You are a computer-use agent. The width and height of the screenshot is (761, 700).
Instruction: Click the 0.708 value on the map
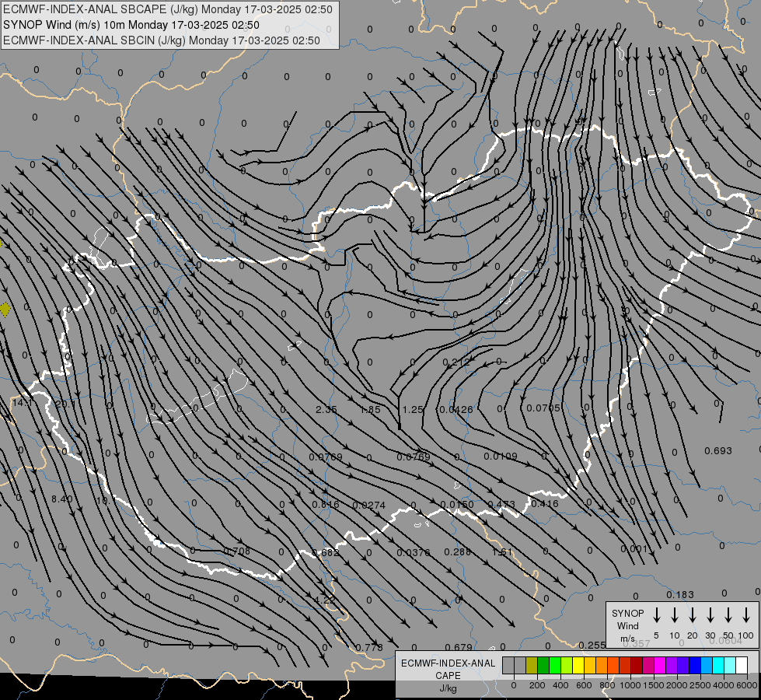click(x=236, y=551)
